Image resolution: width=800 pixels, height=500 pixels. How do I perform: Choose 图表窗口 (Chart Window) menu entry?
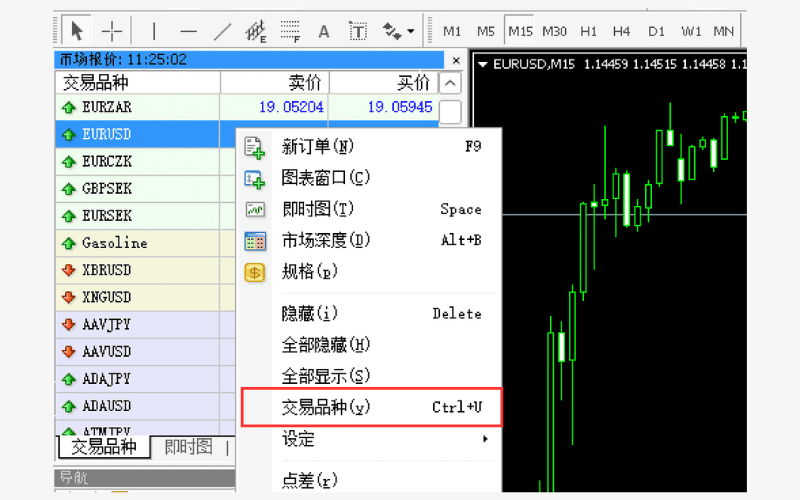[371, 178]
